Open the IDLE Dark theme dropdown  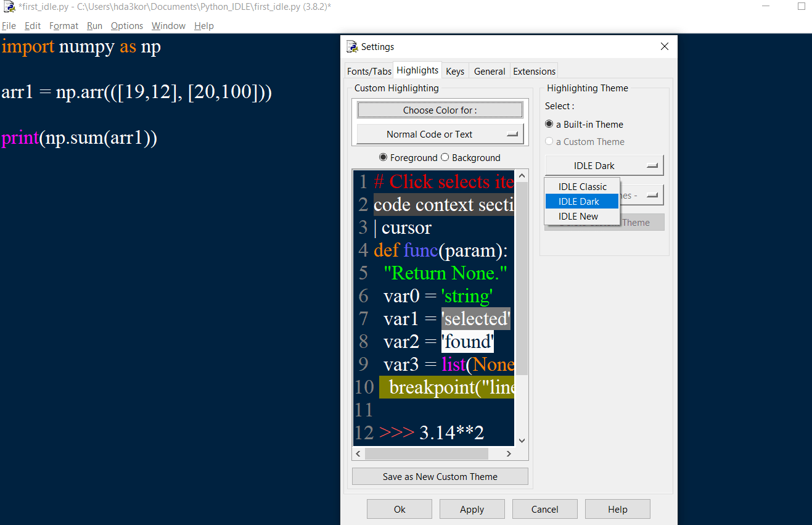pyautogui.click(x=604, y=165)
